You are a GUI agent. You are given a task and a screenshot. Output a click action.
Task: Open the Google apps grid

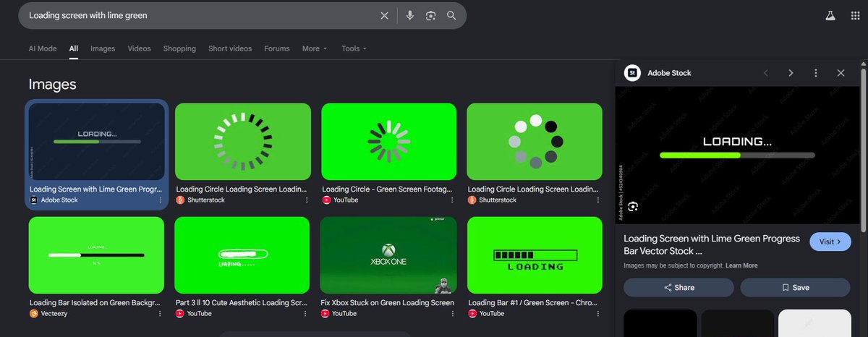click(856, 15)
